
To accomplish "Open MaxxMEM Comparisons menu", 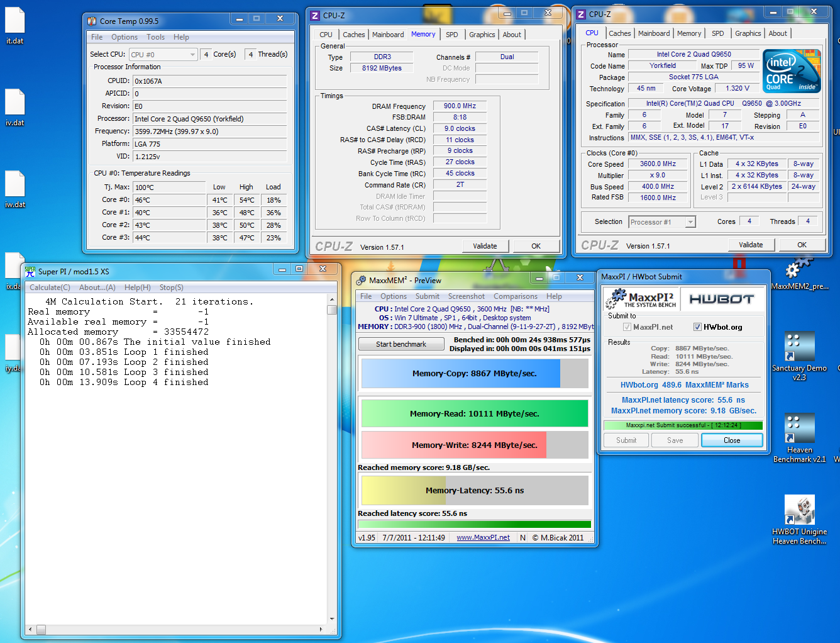I will (x=516, y=296).
